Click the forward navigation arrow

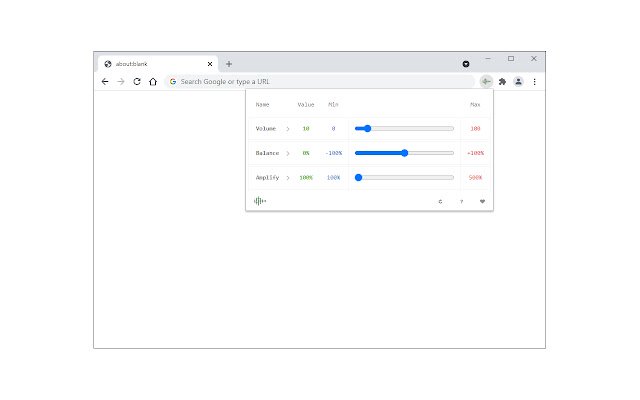tap(121, 82)
